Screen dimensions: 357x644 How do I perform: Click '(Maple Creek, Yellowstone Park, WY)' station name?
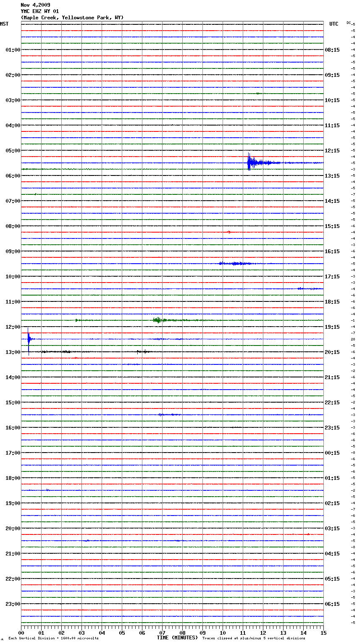(72, 18)
